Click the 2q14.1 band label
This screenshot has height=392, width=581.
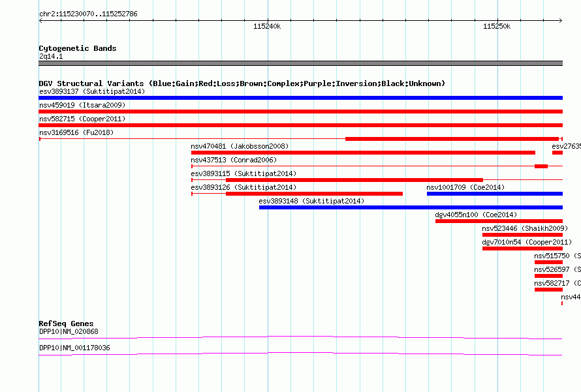point(51,56)
